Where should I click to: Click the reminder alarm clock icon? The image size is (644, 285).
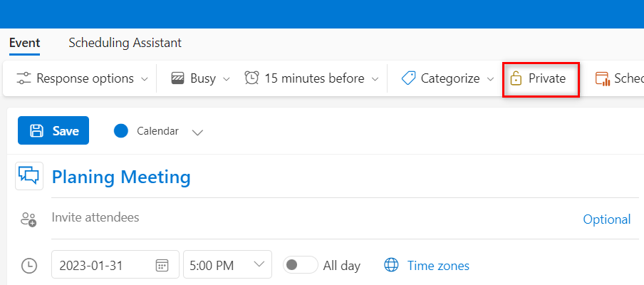click(x=251, y=78)
